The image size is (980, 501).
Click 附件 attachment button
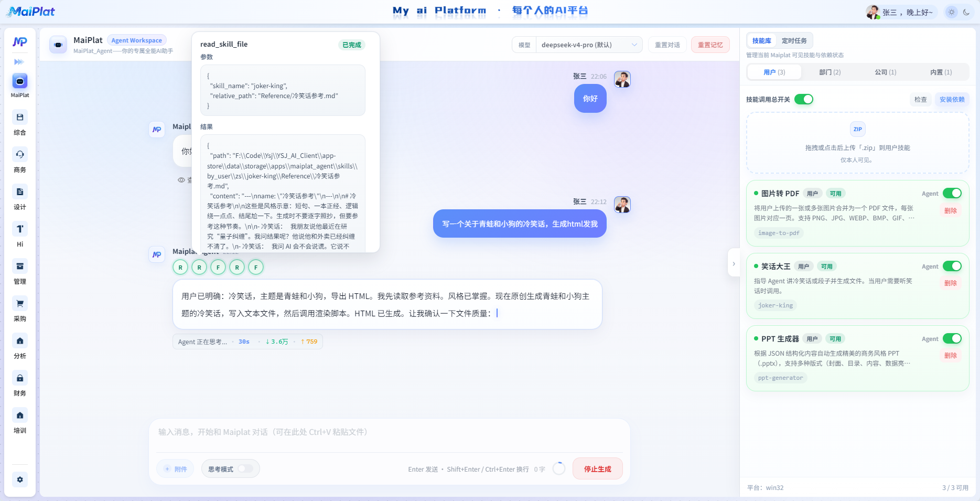tap(175, 469)
